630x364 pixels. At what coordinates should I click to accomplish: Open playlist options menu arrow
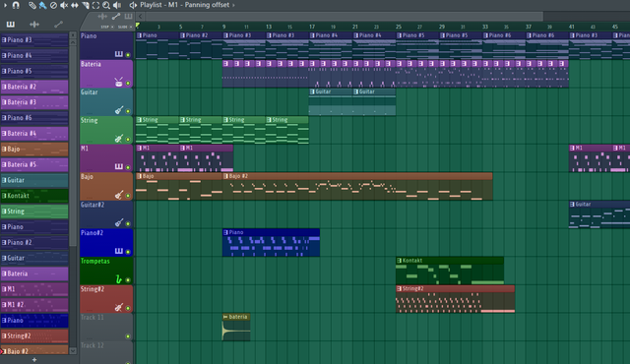click(x=5, y=5)
